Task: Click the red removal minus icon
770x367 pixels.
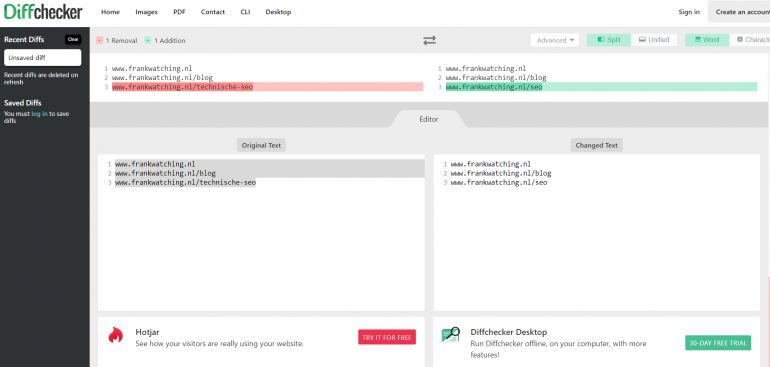Action: pos(100,40)
